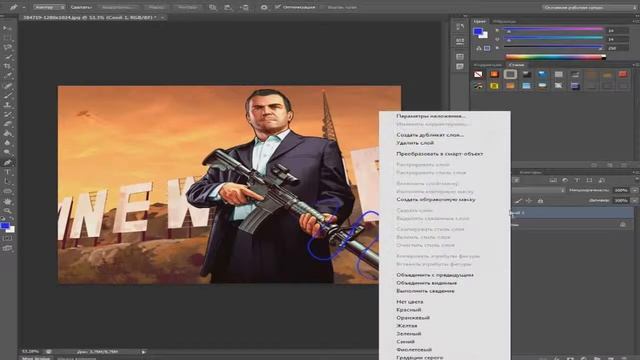Choose Выполнить сведение menu item

425,291
